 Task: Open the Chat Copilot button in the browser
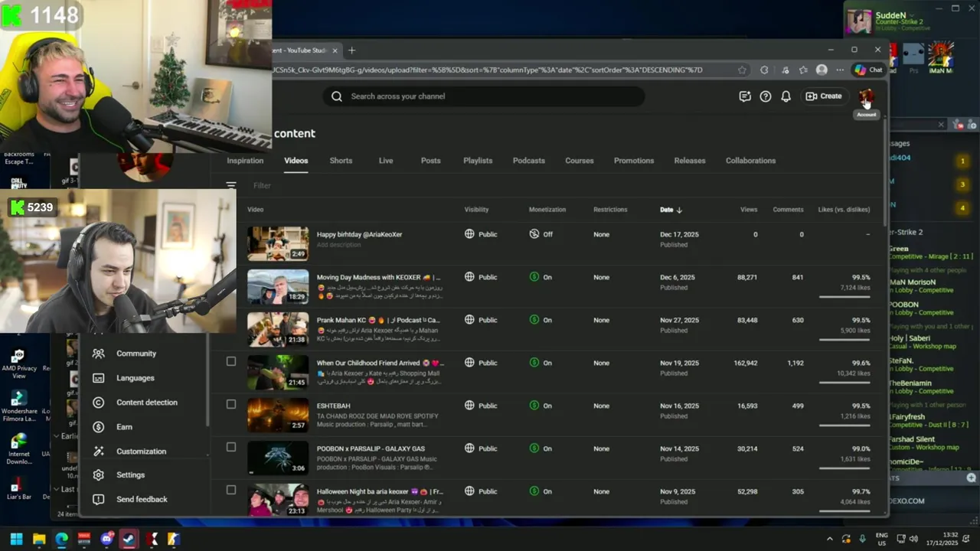[868, 70]
